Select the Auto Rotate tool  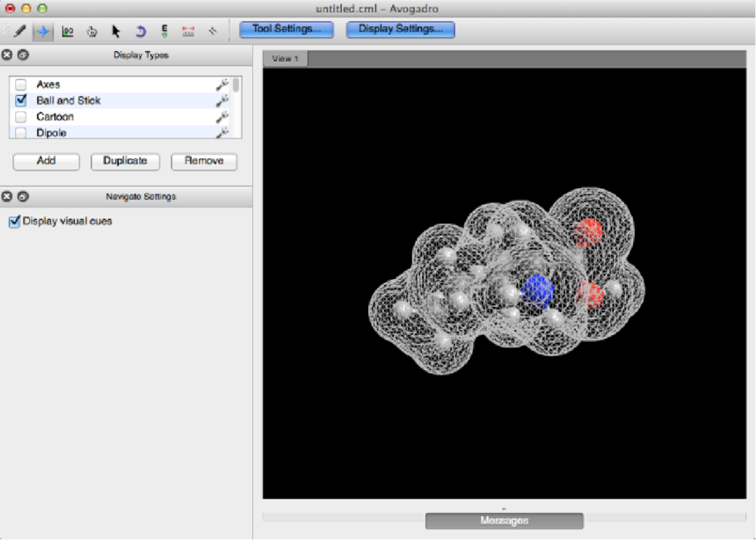pyautogui.click(x=140, y=31)
